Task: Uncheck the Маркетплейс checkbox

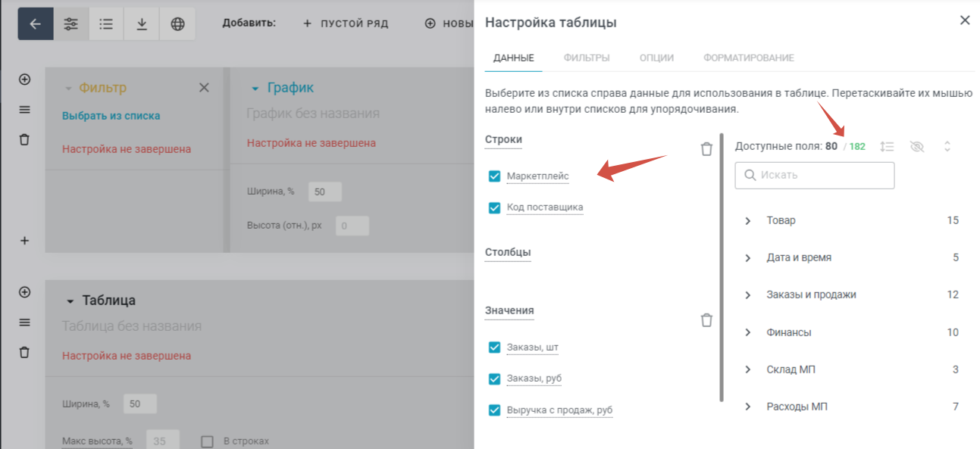Action: 495,176
